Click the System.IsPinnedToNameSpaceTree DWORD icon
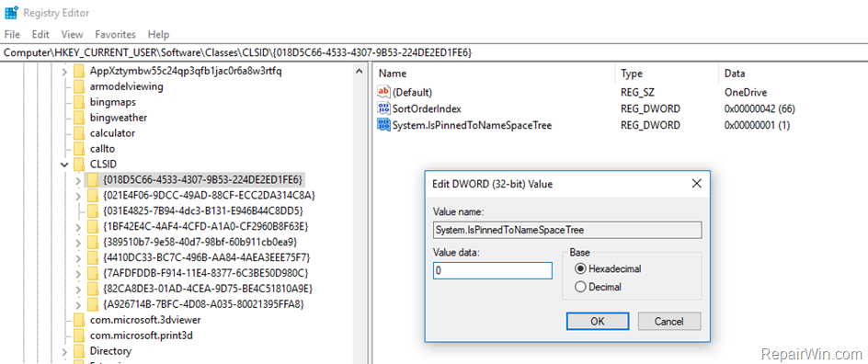 tap(383, 125)
